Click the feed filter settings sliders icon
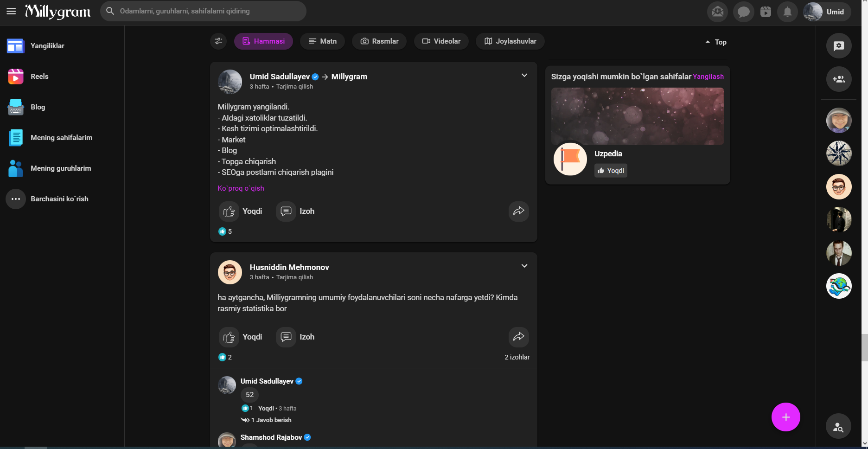Image resolution: width=868 pixels, height=449 pixels. pyautogui.click(x=218, y=41)
